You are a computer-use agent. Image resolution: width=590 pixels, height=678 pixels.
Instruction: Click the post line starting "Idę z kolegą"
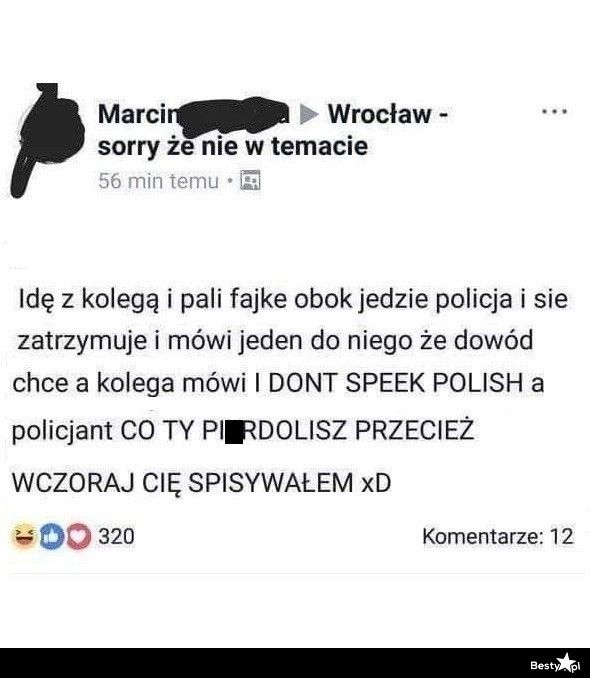293,299
